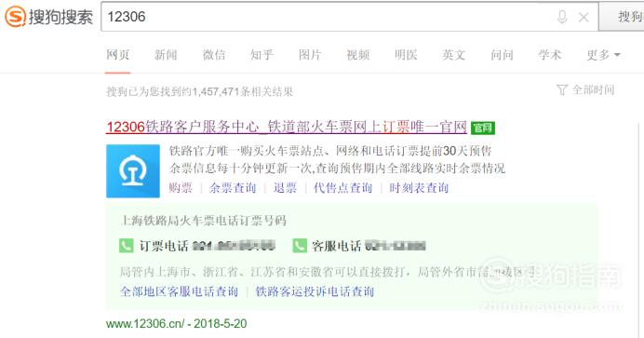
Task: Click the green phone icon beside 客服电话
Action: (300, 246)
